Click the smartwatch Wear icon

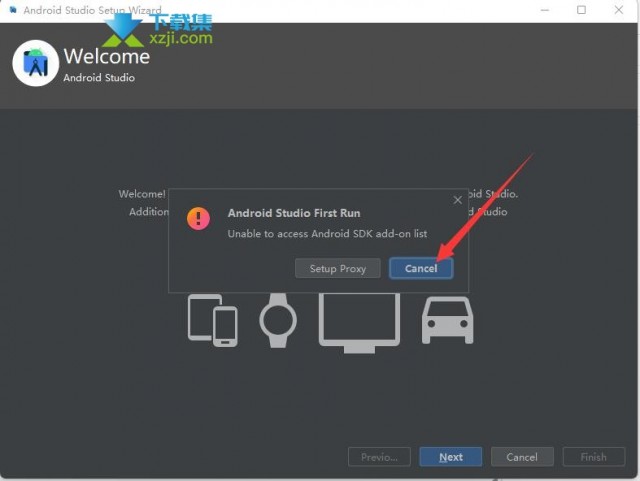[x=278, y=321]
